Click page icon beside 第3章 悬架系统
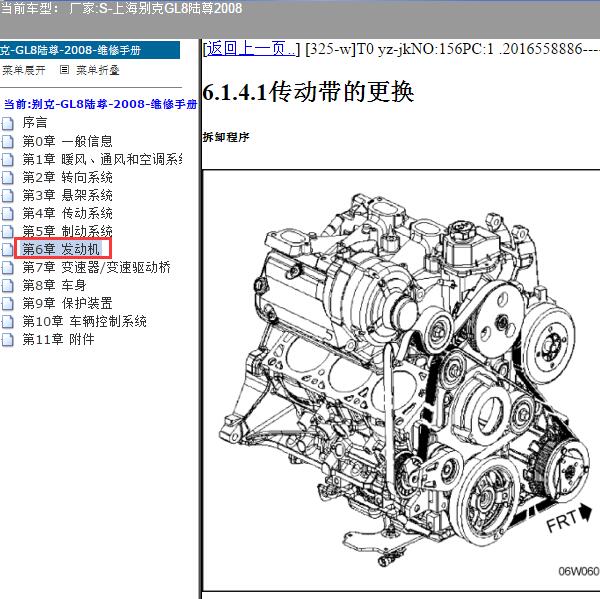 pyautogui.click(x=7, y=195)
